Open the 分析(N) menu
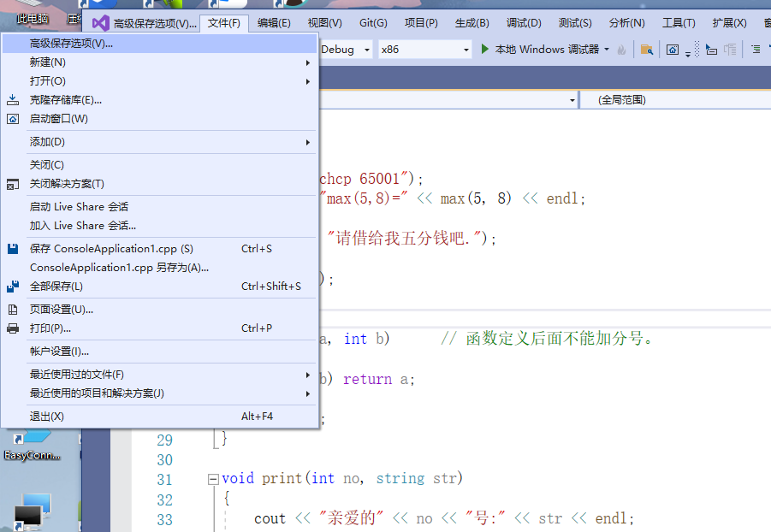771x532 pixels. click(x=627, y=23)
